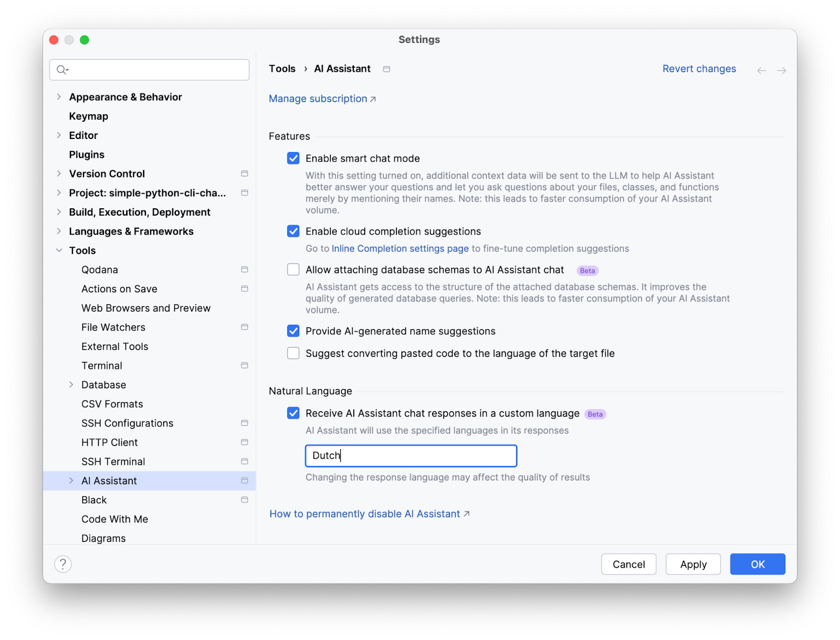840x640 pixels.
Task: Click Apply to save settings
Action: point(694,564)
